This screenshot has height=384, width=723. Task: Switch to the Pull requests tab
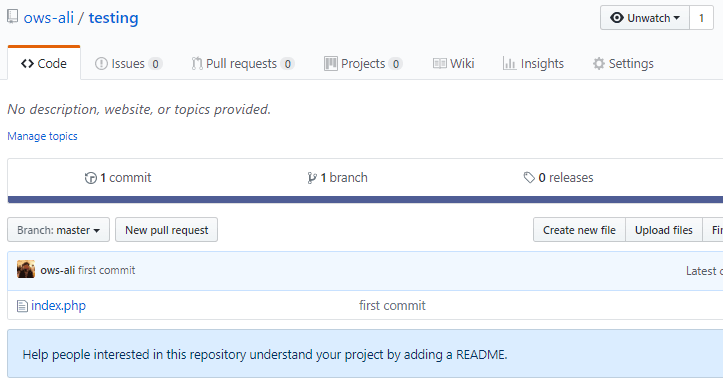tap(243, 64)
